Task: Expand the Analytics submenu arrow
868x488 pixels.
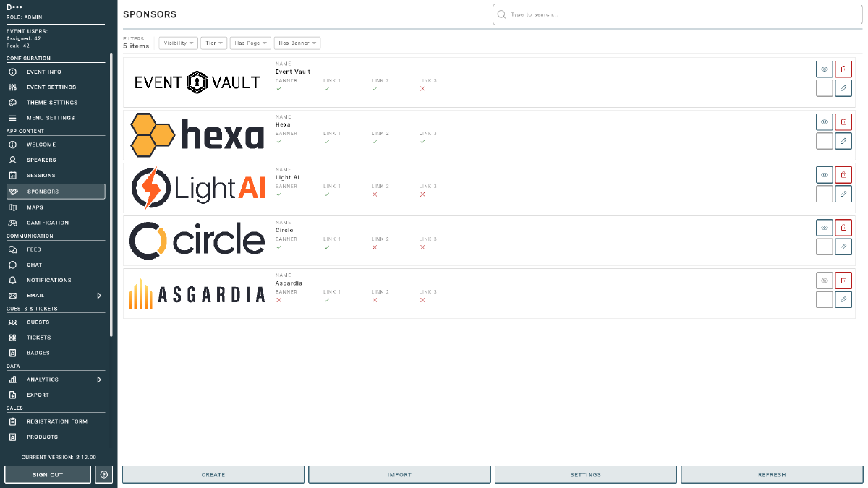Action: (99, 380)
